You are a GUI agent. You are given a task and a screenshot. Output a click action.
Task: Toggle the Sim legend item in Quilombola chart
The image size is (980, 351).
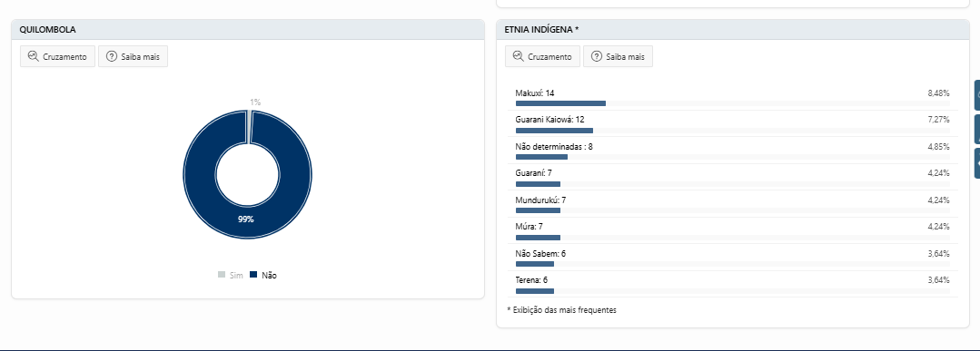[x=231, y=275]
